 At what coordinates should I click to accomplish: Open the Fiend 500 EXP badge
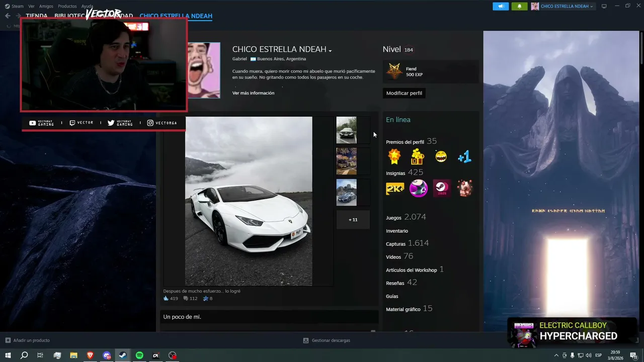pos(431,72)
